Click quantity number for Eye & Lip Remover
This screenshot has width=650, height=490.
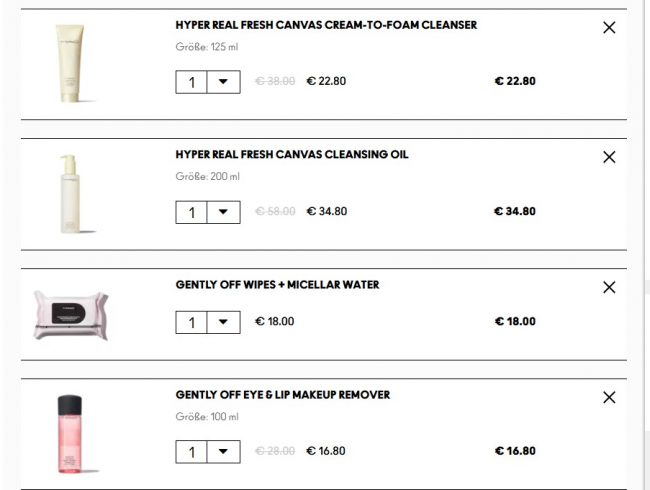pos(191,452)
